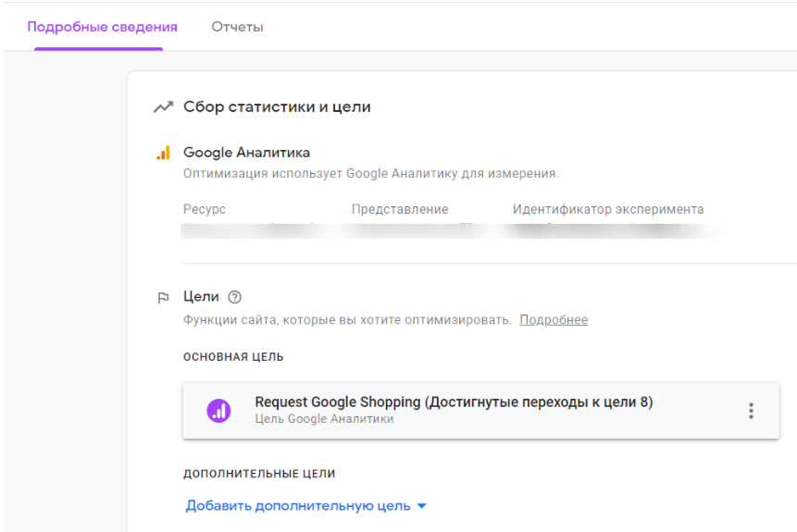Follow the Подробнее link

click(x=554, y=319)
